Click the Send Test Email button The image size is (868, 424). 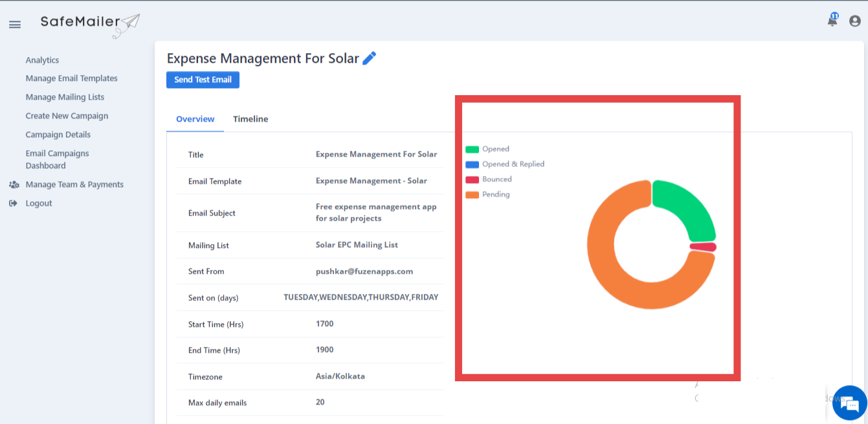coord(203,80)
